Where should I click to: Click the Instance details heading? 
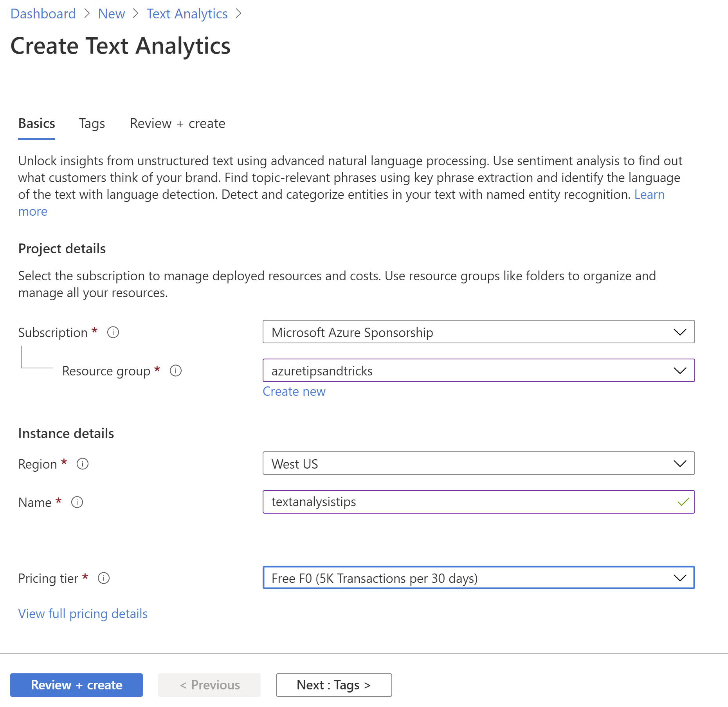coord(66,433)
